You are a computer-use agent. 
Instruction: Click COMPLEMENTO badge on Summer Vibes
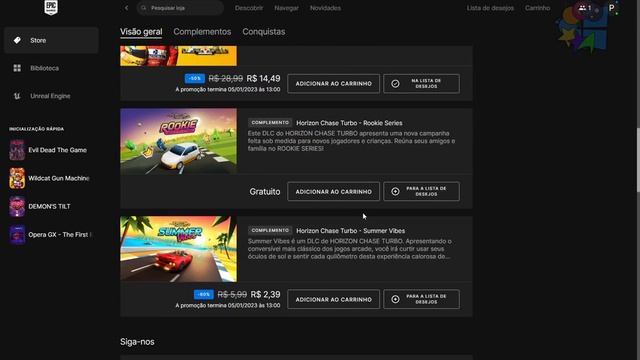(270, 230)
